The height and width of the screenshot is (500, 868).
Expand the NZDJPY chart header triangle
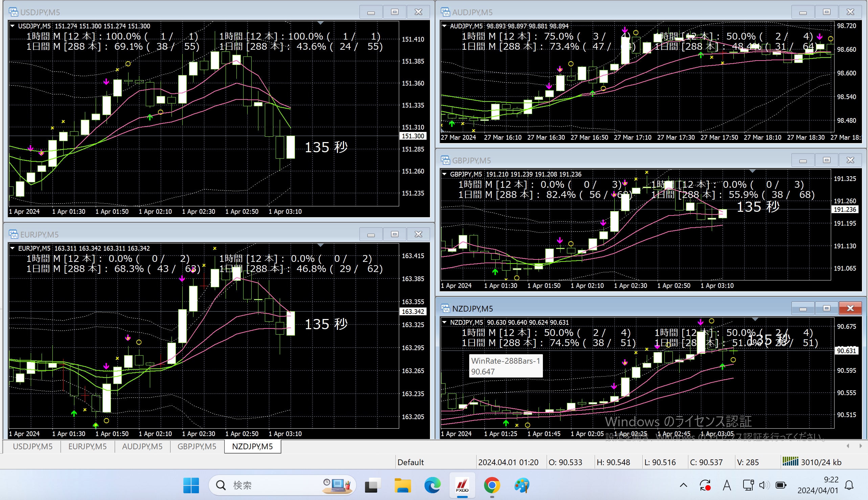click(444, 322)
